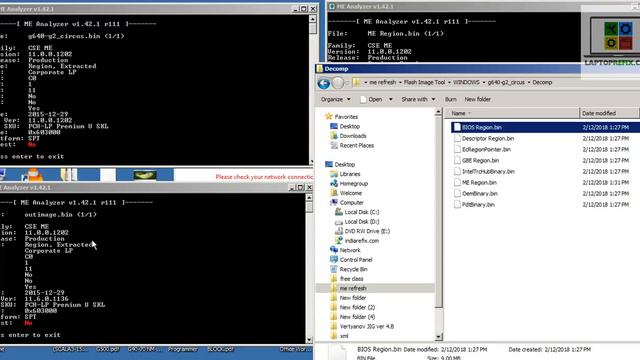Click G500.pdf item on the taskbar
640x360 pixels.
(107, 349)
